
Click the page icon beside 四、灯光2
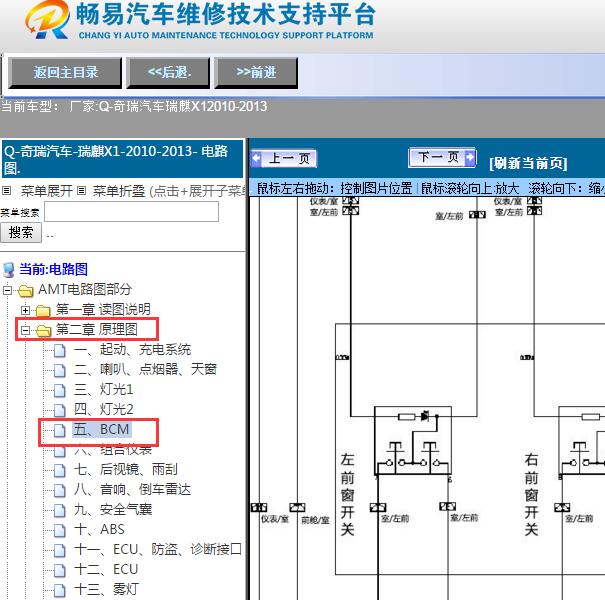(x=59, y=411)
